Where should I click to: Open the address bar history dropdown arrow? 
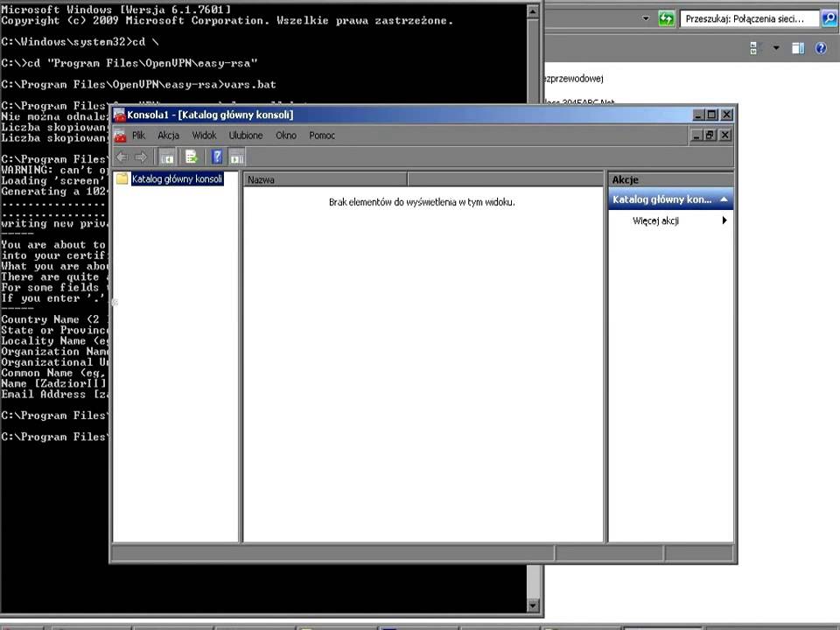646,19
